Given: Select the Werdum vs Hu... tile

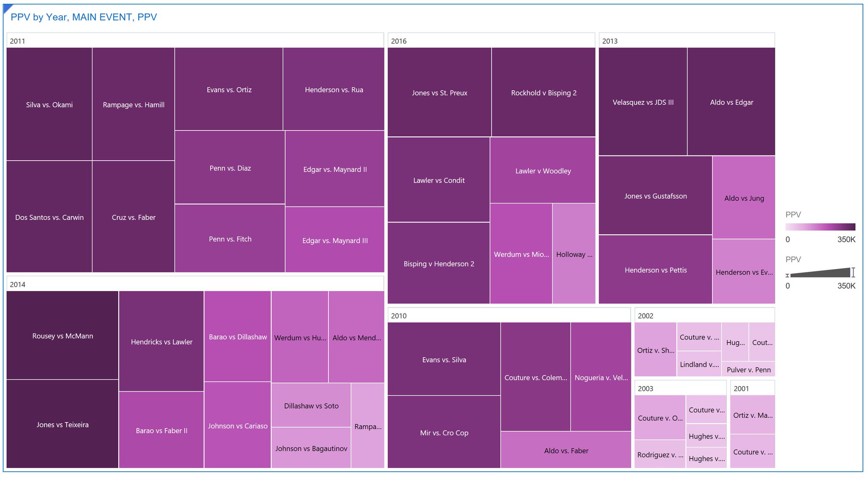Looking at the screenshot, I should [x=300, y=337].
